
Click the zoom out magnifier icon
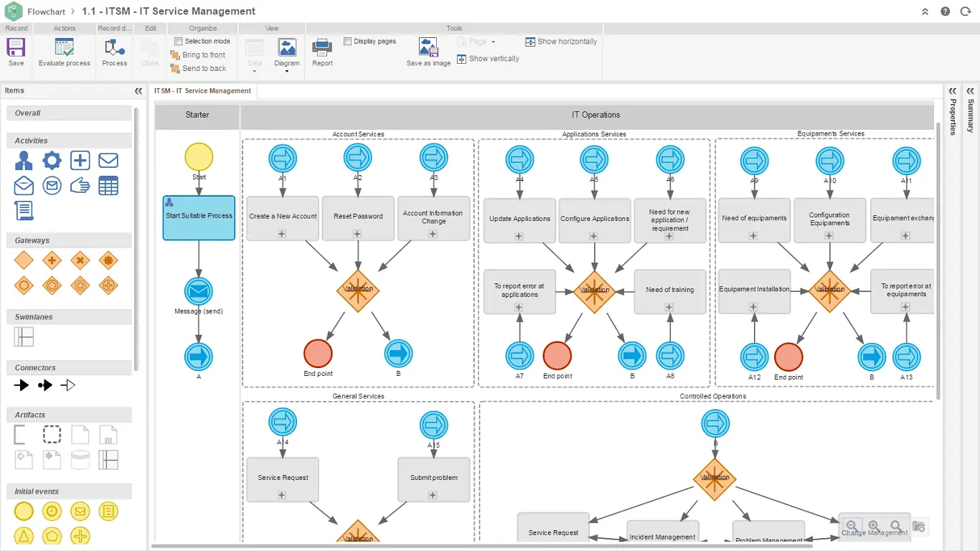pos(852,527)
